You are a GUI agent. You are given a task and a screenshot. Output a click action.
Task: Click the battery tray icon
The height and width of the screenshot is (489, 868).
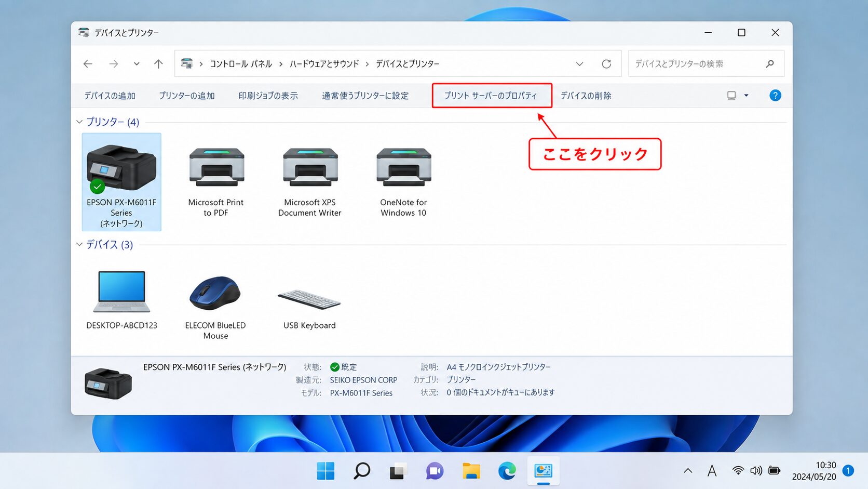[x=774, y=470]
